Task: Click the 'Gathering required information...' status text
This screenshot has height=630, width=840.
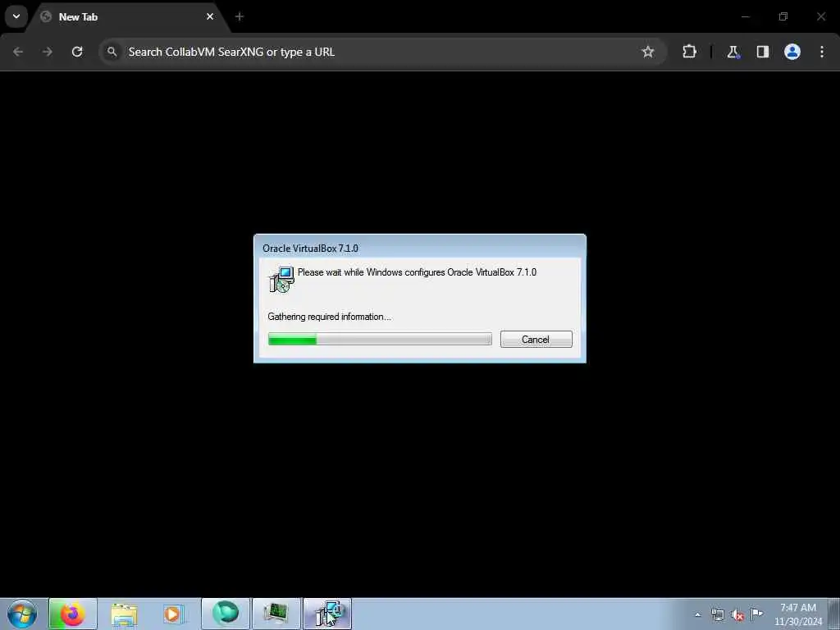Action: [330, 317]
